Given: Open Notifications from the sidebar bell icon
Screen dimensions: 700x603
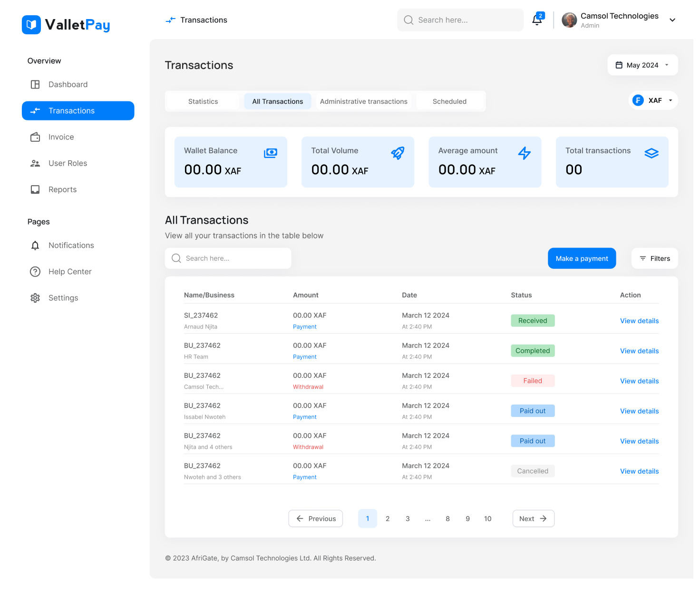Looking at the screenshot, I should tap(35, 245).
